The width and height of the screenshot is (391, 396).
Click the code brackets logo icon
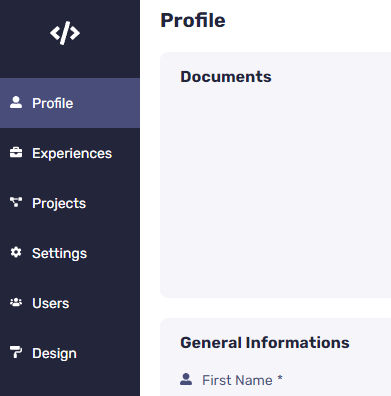[x=65, y=33]
